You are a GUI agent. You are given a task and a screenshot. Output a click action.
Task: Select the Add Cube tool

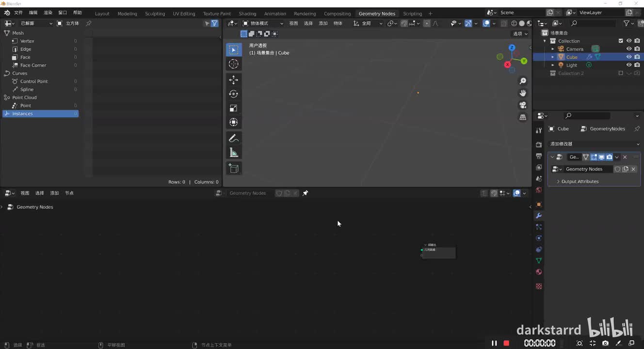point(234,168)
